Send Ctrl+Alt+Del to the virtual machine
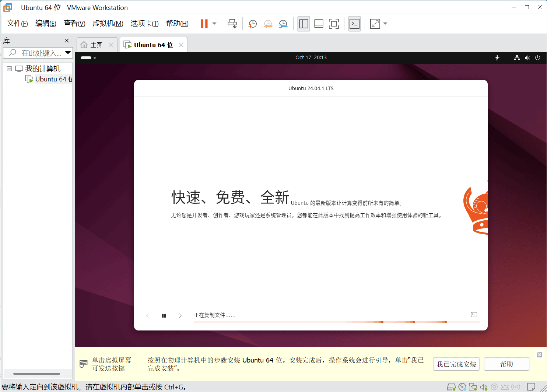Screen dimensions: 547x392 pos(232,24)
